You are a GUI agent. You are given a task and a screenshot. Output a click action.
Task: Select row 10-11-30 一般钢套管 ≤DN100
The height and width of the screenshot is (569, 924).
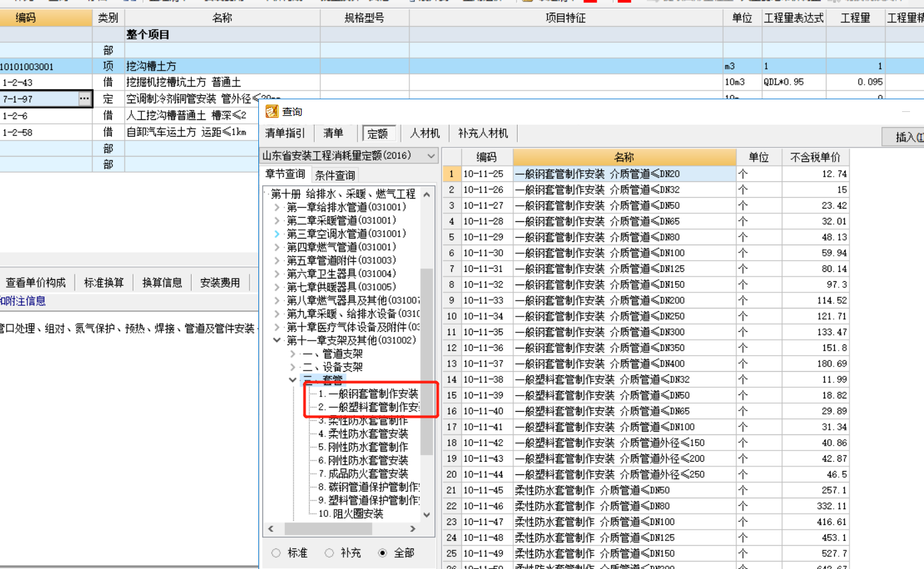pos(646,253)
